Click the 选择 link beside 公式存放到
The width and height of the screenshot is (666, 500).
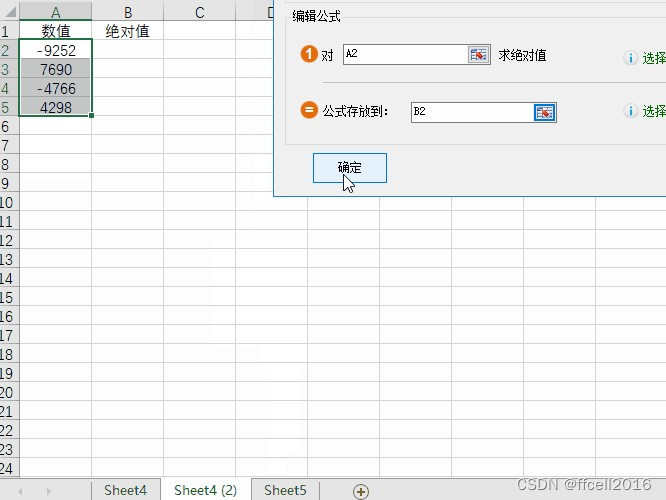tap(654, 111)
